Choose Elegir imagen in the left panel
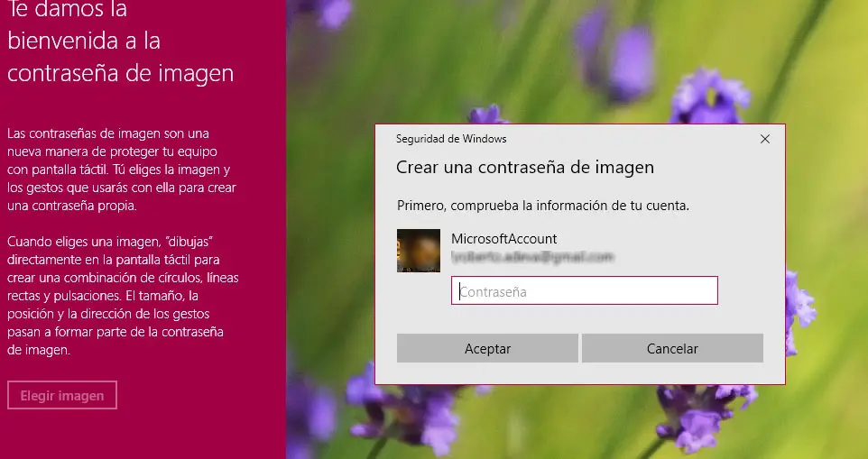This screenshot has width=868, height=459. point(62,395)
